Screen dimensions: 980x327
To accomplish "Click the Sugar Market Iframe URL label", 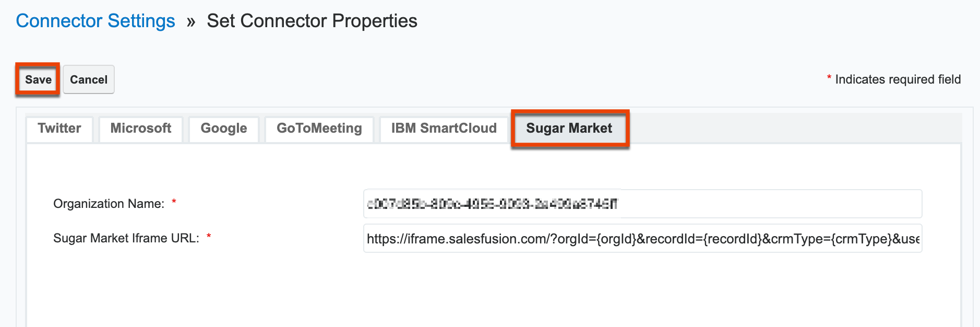I will tap(126, 238).
